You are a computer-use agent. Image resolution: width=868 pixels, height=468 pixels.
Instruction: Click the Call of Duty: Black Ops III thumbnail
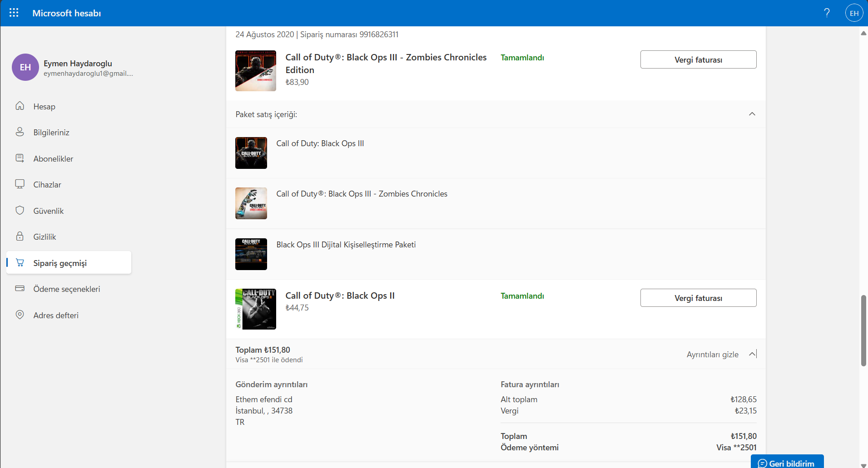pos(251,153)
